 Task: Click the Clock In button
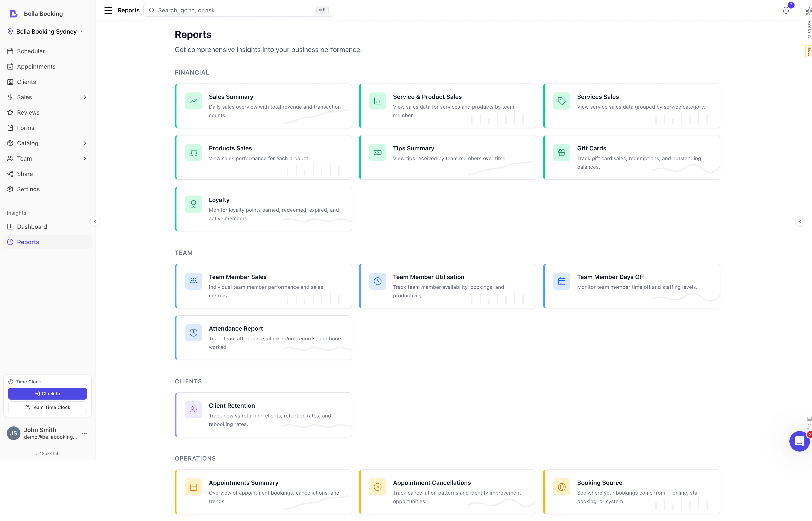47,393
